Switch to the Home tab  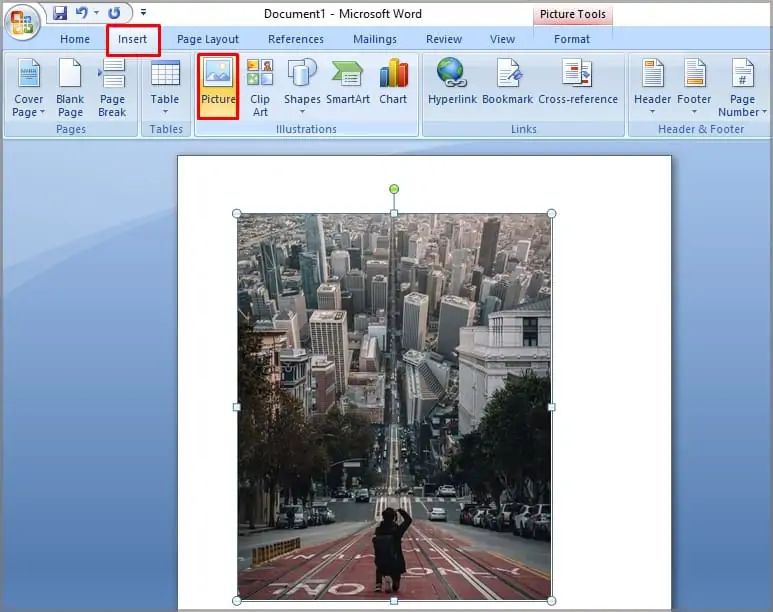pos(75,39)
